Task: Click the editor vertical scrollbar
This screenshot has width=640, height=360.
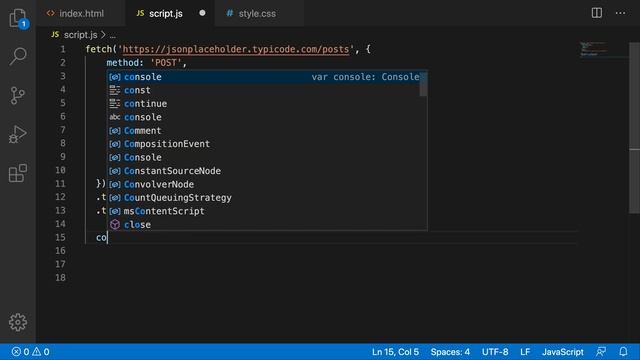Action: click(634, 127)
